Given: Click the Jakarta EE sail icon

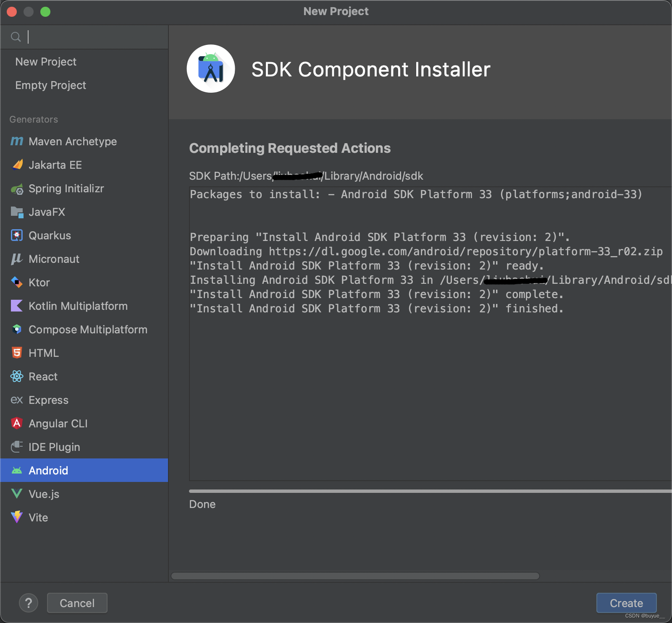Looking at the screenshot, I should click(x=17, y=165).
